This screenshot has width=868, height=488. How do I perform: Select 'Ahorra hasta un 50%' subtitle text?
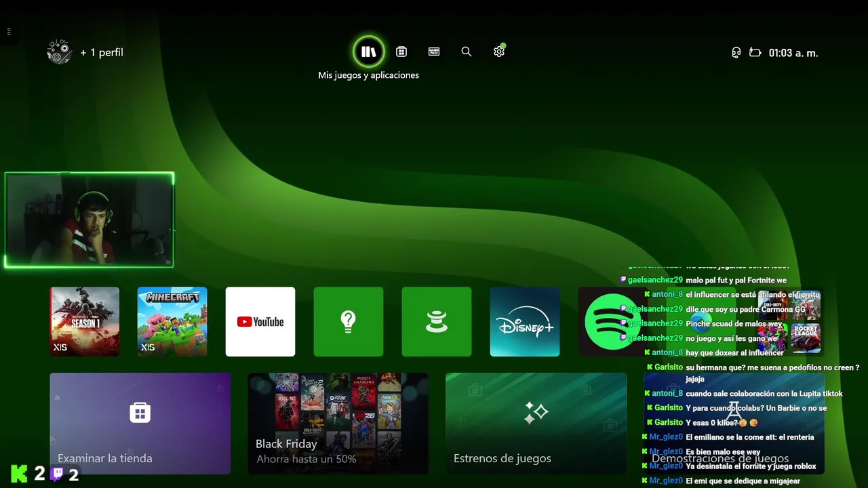[307, 460]
